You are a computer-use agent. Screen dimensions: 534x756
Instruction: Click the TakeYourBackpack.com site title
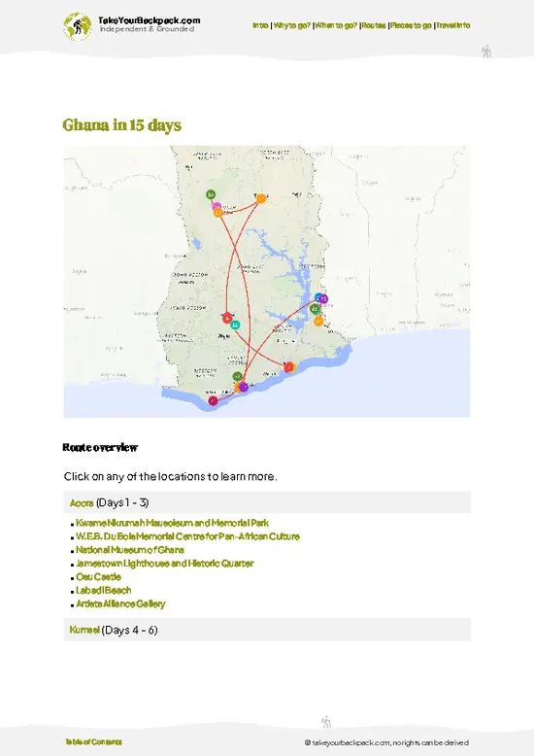(x=149, y=20)
